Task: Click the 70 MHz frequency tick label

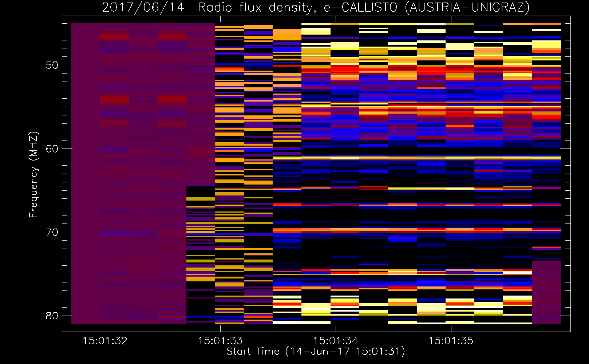Action: coord(52,232)
